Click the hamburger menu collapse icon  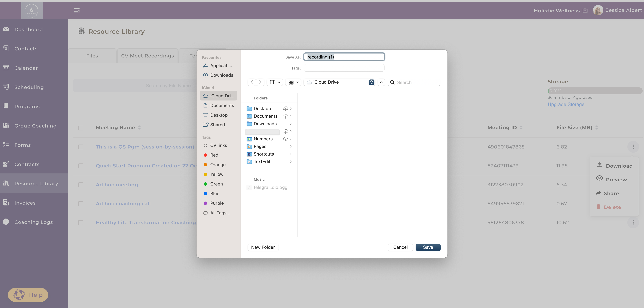pyautogui.click(x=77, y=10)
